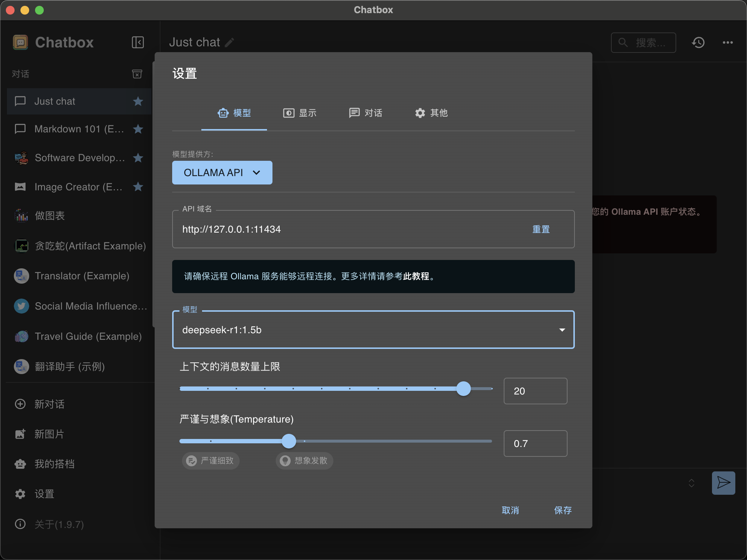Click the Social Media Influencer Twitter icon
Screen dimensions: 747x560
[21, 306]
